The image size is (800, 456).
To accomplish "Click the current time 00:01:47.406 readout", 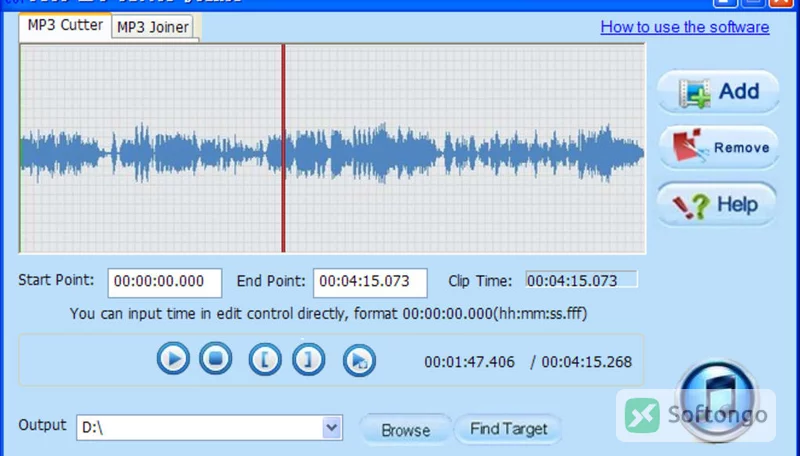I will coord(469,362).
